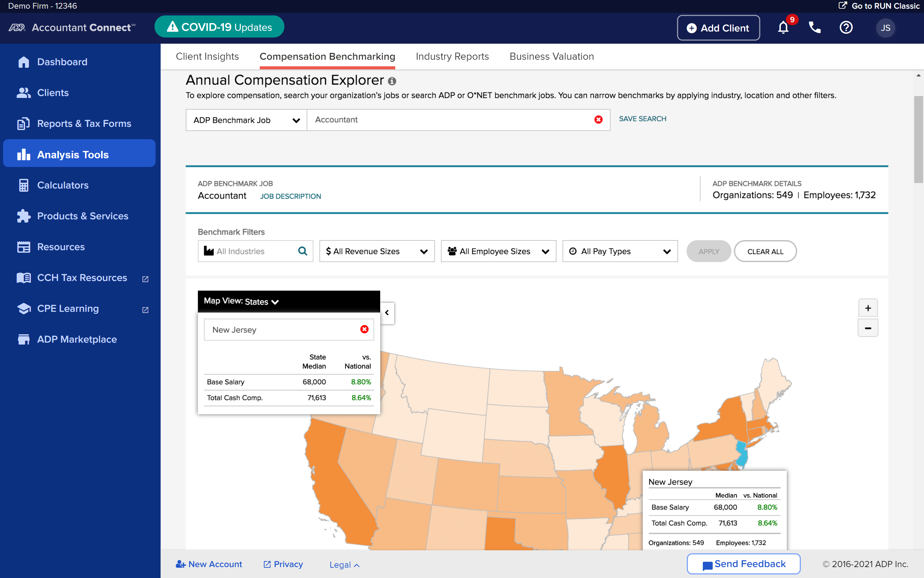
Task: Expand the Legal footer menu
Action: pyautogui.click(x=344, y=565)
